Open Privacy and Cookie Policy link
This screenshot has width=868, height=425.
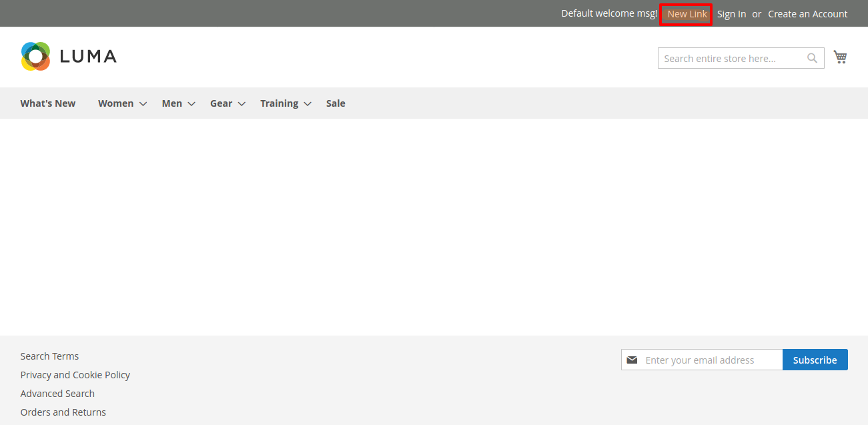click(75, 375)
